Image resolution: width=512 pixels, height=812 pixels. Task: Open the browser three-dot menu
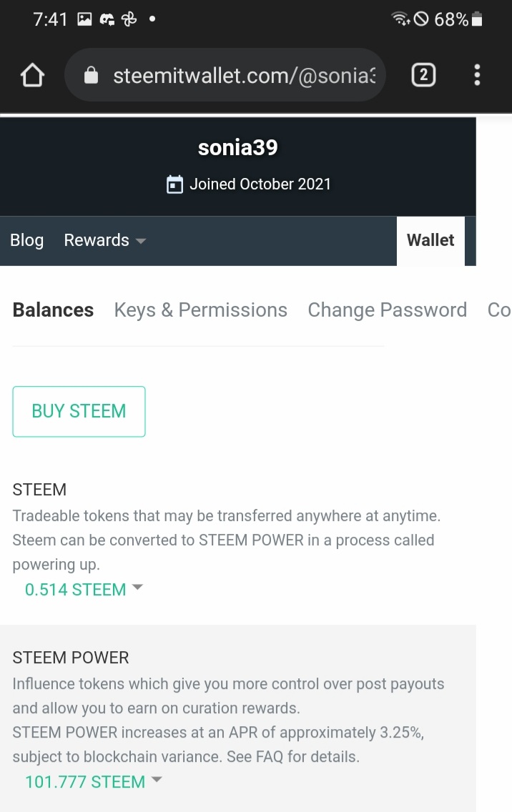point(477,74)
